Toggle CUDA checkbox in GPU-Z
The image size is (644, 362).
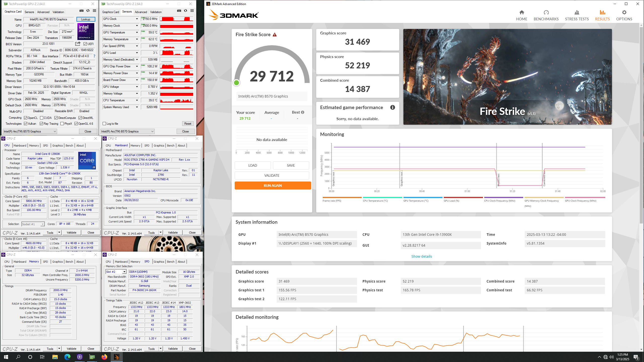42,118
